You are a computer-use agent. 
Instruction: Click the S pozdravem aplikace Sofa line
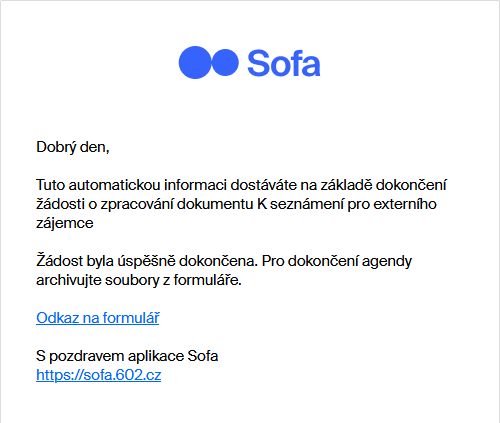click(x=127, y=356)
